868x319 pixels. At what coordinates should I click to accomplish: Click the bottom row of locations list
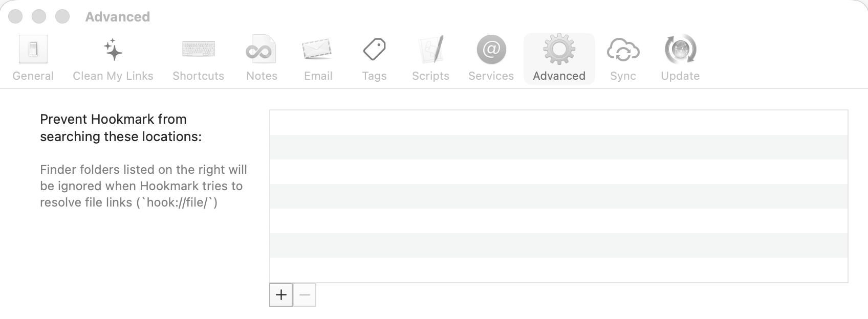pos(558,269)
